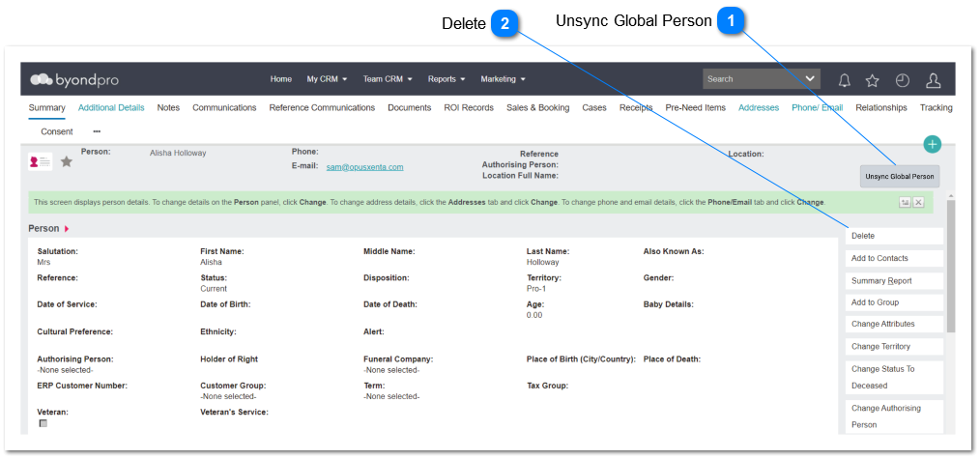Open the sam@opusxenta.com email link
Screen dimensions: 980x459
pyautogui.click(x=365, y=167)
